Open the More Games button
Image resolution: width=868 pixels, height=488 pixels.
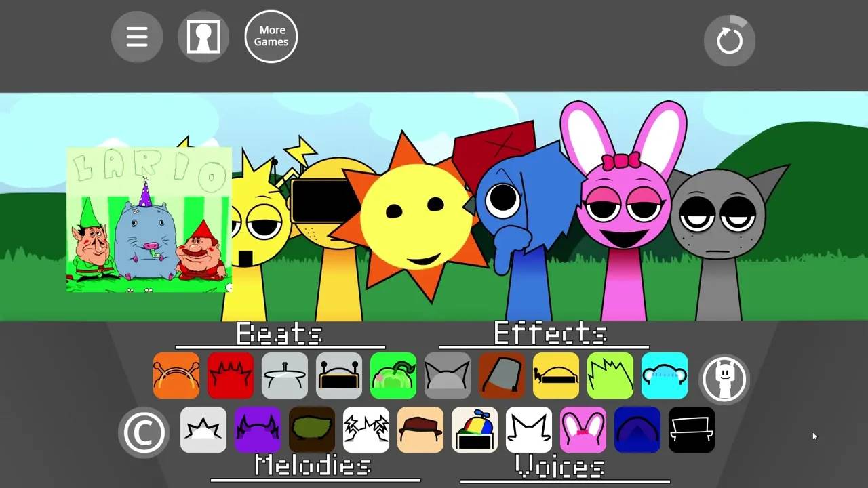pos(271,37)
